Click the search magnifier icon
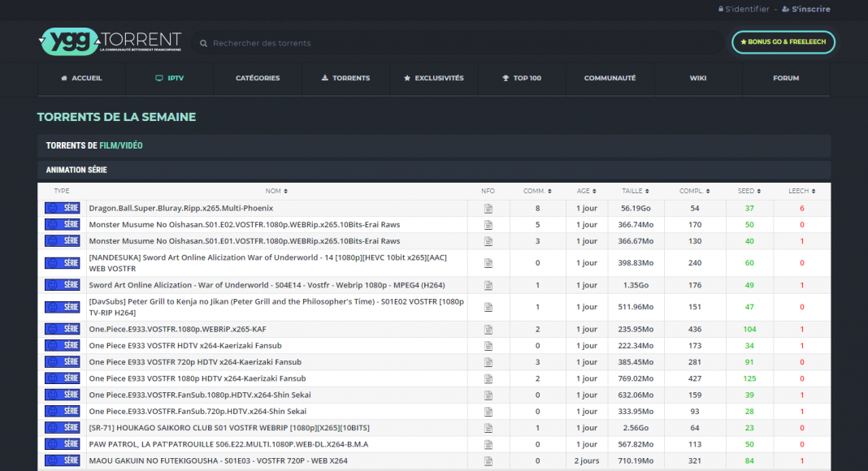Viewport: 868px width, 471px height. click(203, 43)
